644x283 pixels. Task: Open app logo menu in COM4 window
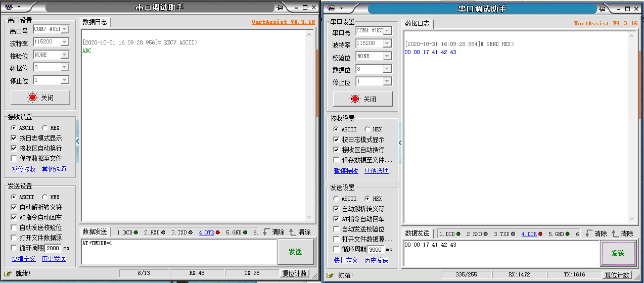[332, 8]
